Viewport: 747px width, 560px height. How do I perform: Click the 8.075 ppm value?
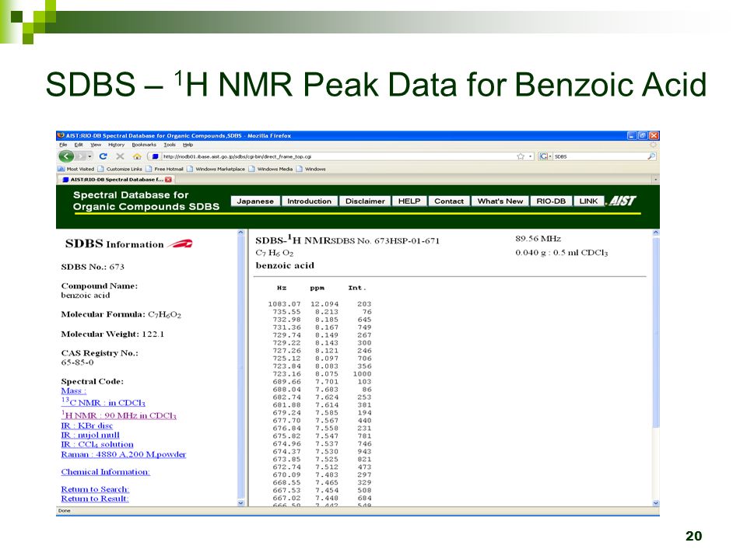[327, 374]
